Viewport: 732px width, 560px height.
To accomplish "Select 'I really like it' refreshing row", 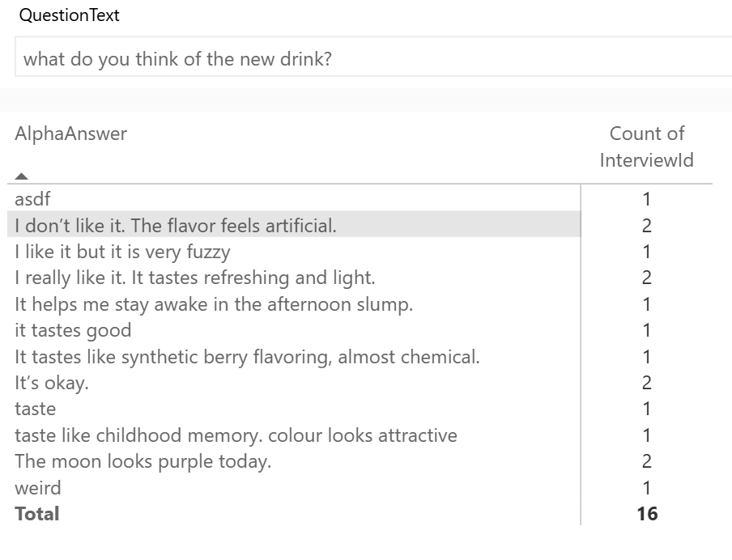I will (195, 278).
